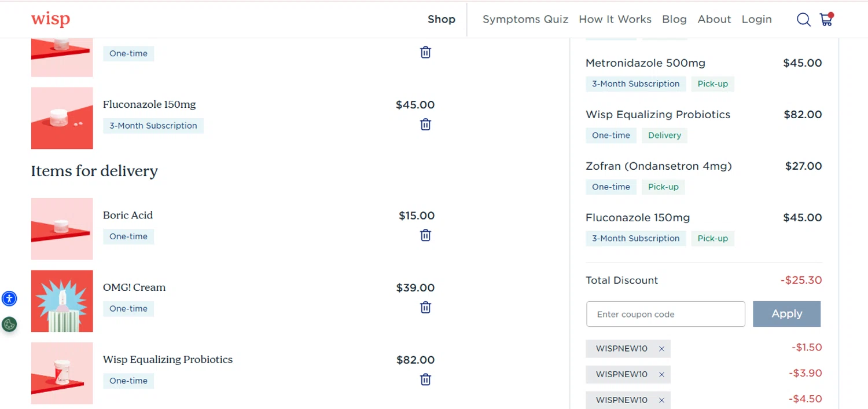Go to Symptoms Quiz page
Image resolution: width=868 pixels, height=409 pixels.
pos(525,19)
